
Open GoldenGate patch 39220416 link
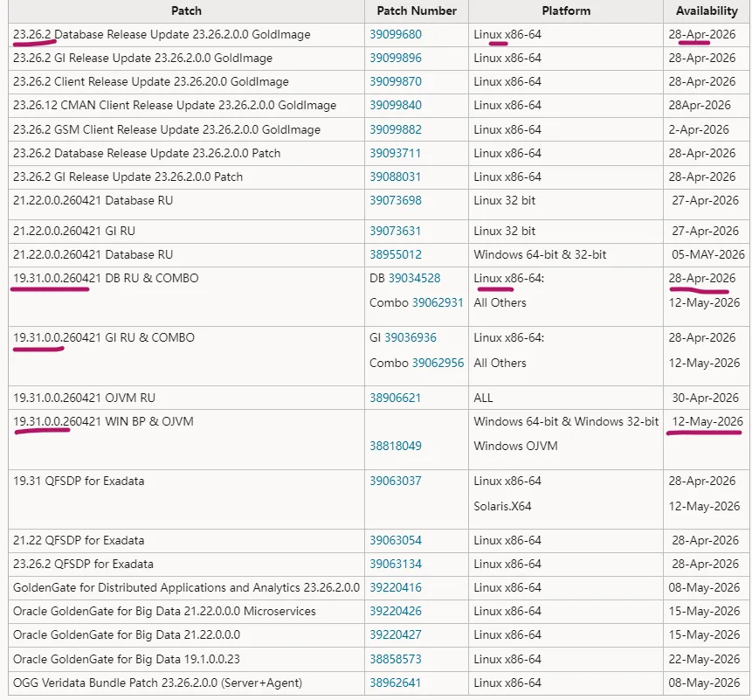pyautogui.click(x=395, y=588)
